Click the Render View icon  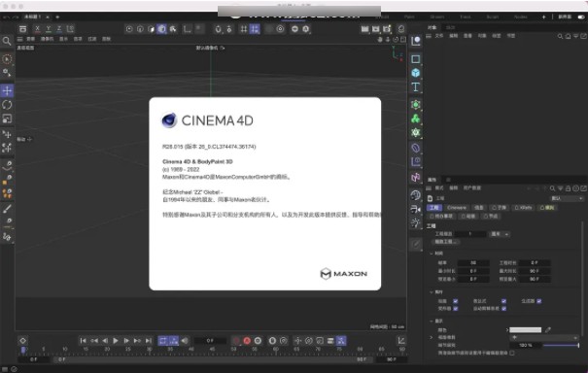pos(364,29)
